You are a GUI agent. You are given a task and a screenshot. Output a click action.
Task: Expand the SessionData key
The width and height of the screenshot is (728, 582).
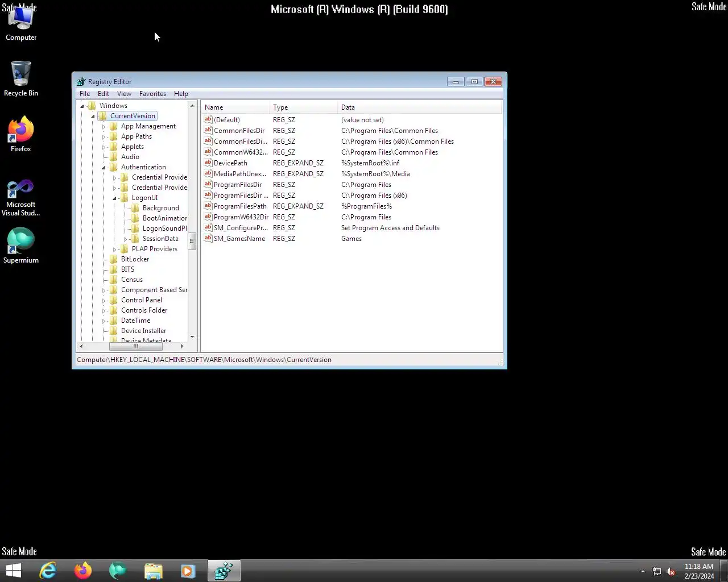tap(125, 239)
